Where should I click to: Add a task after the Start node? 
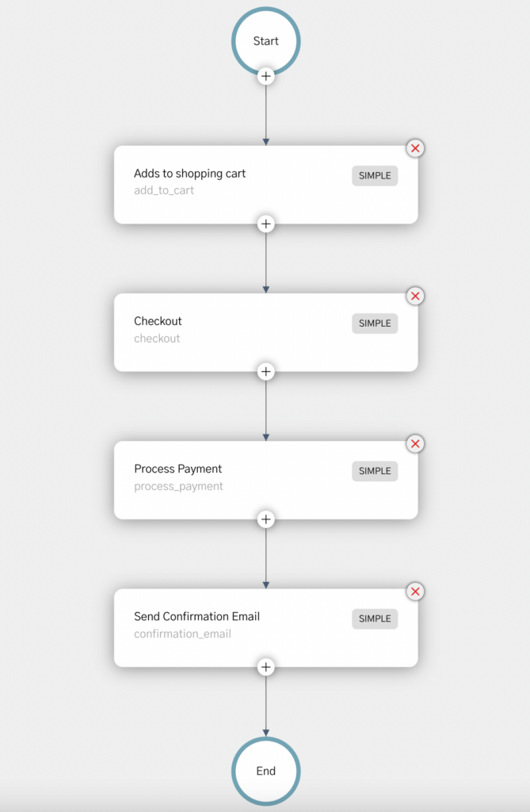(x=266, y=76)
